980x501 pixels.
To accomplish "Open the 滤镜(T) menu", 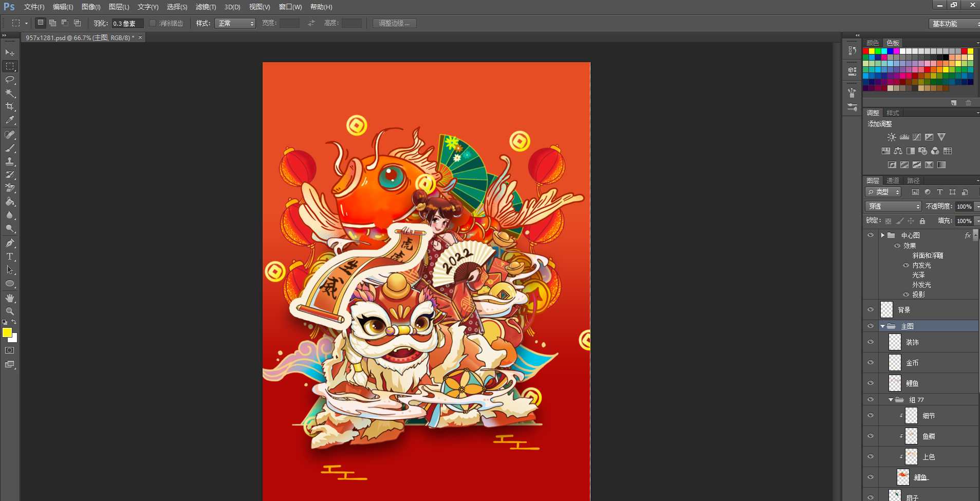I will pos(206,7).
